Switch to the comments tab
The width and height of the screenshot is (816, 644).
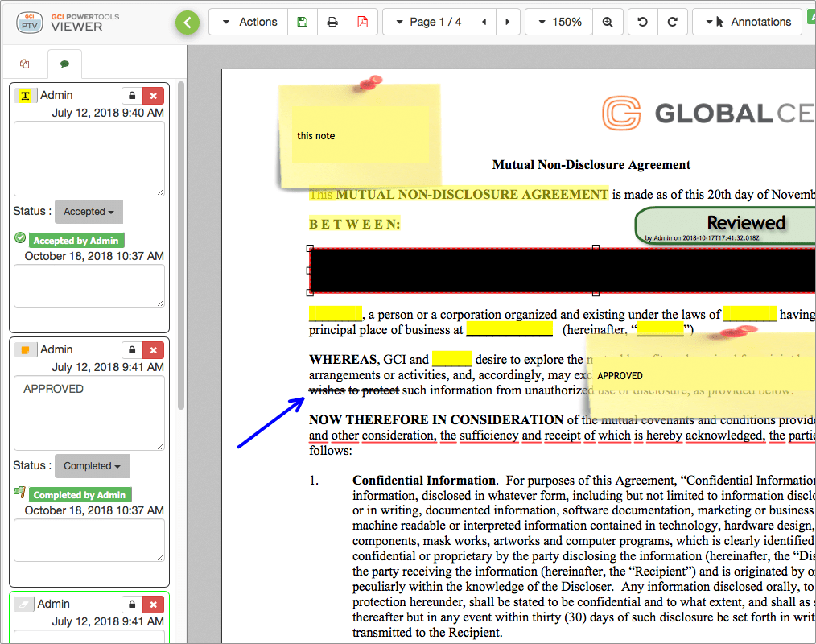pos(64,64)
